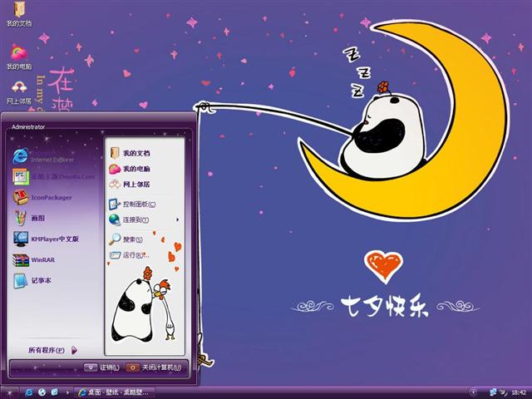Open 我的文档 in Start menu right panel
532x399 pixels.
pyautogui.click(x=131, y=153)
